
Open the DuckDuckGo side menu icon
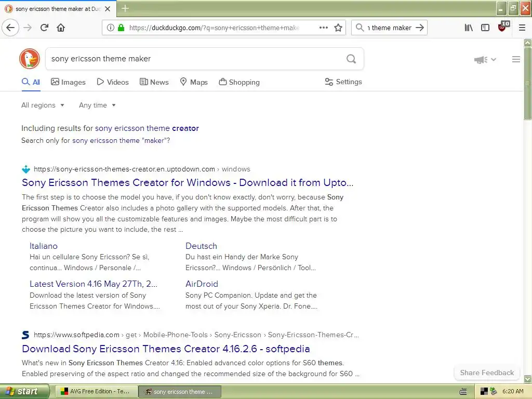516,59
